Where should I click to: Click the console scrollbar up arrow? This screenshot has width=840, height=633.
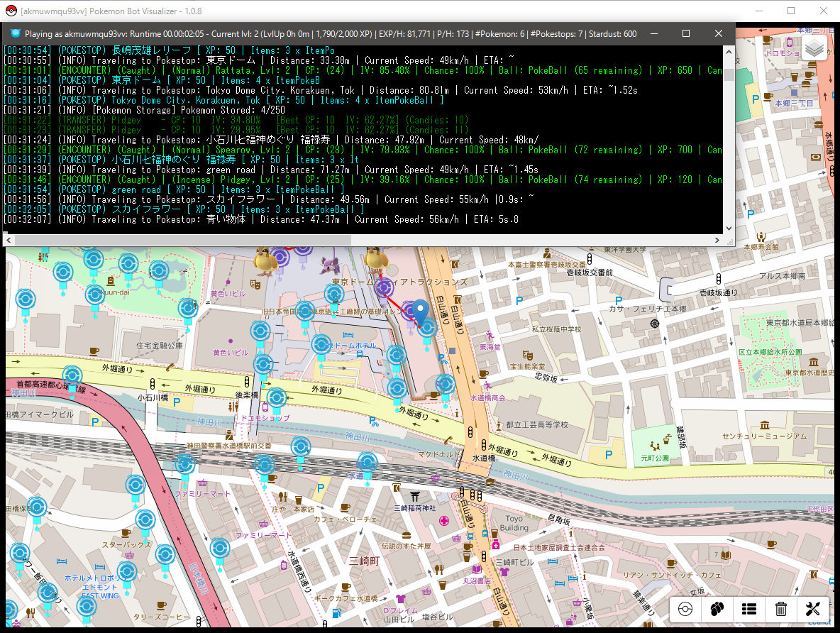729,52
